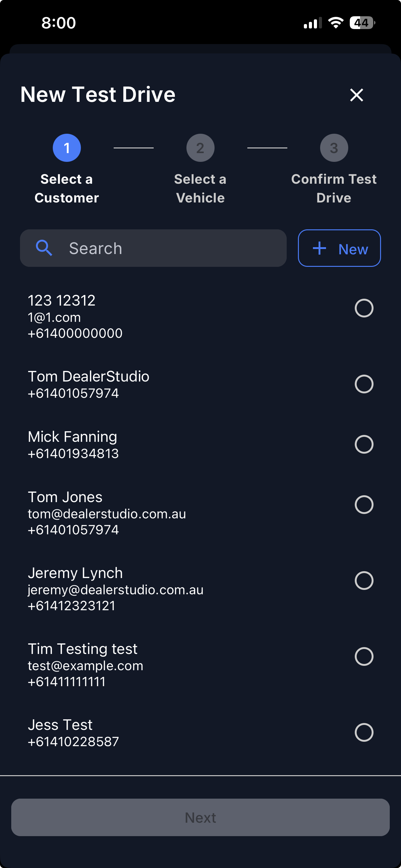Image resolution: width=401 pixels, height=868 pixels.
Task: Focus the customer Search field
Action: (x=168, y=248)
